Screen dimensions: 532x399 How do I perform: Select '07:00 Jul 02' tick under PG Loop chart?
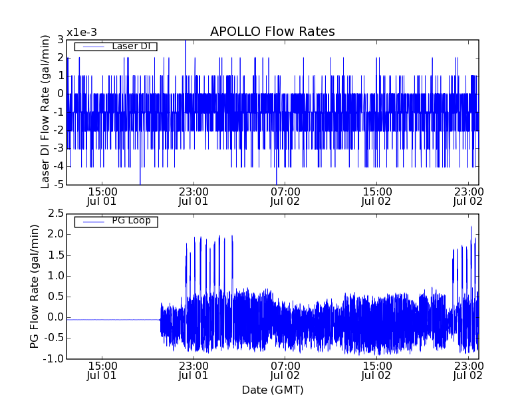point(285,371)
